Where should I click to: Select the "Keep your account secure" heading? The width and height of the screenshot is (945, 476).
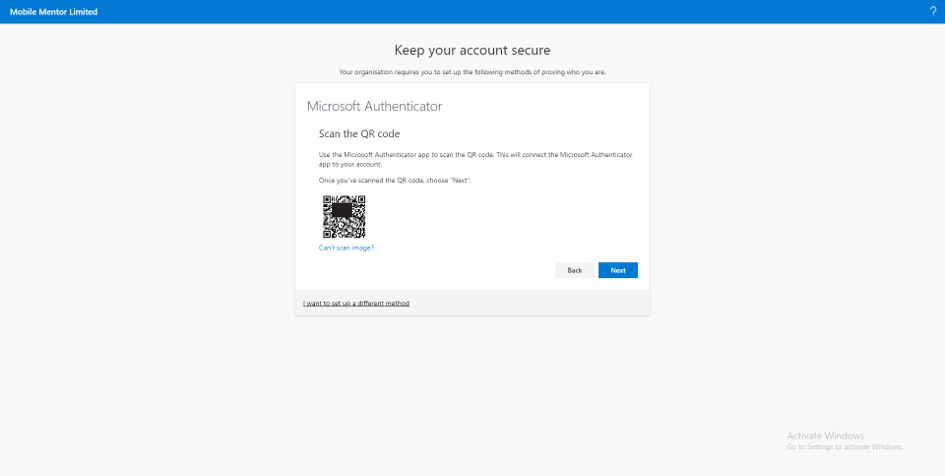click(x=472, y=50)
